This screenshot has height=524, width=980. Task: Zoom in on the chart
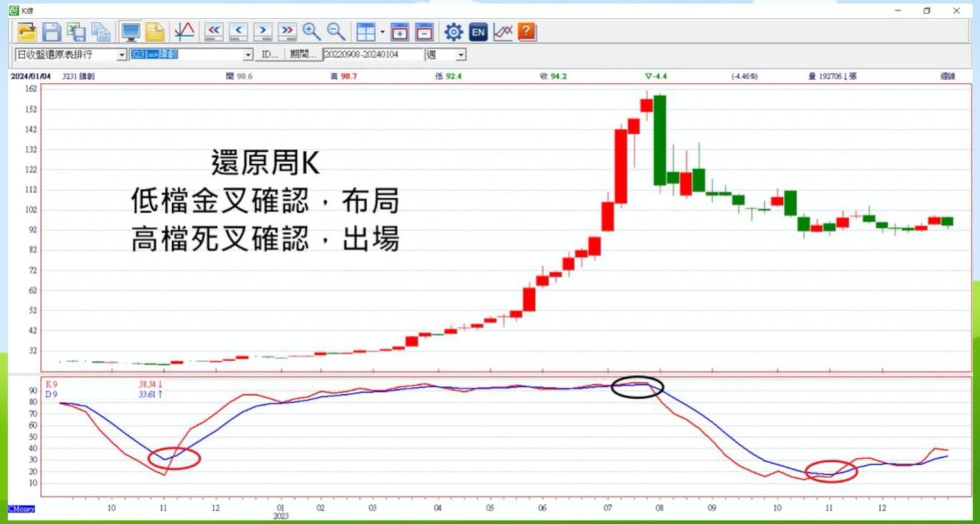click(311, 32)
